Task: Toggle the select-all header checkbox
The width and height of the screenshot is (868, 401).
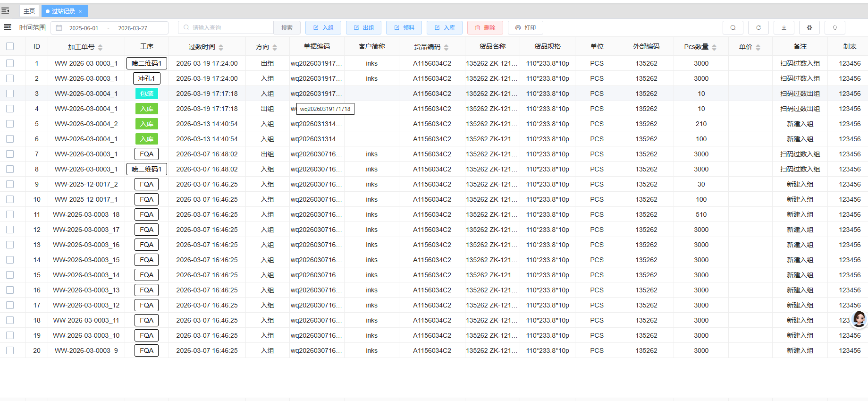Action: click(x=10, y=46)
